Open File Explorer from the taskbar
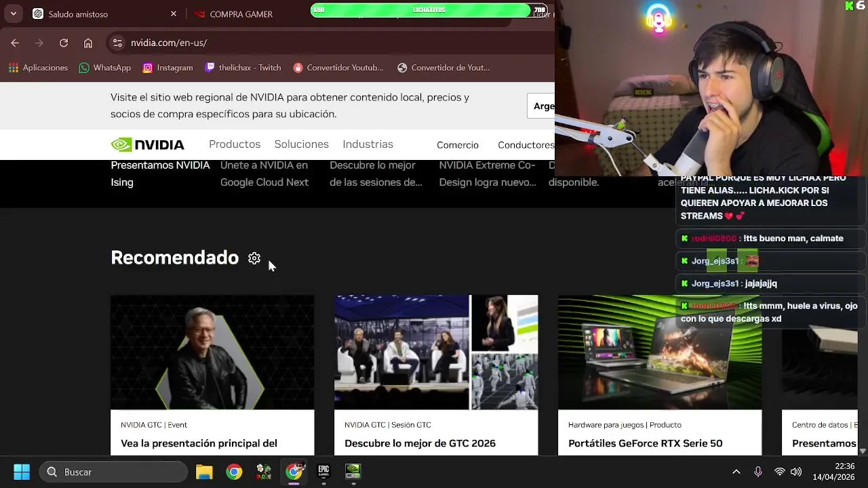Viewport: 868px width, 488px height. [204, 472]
